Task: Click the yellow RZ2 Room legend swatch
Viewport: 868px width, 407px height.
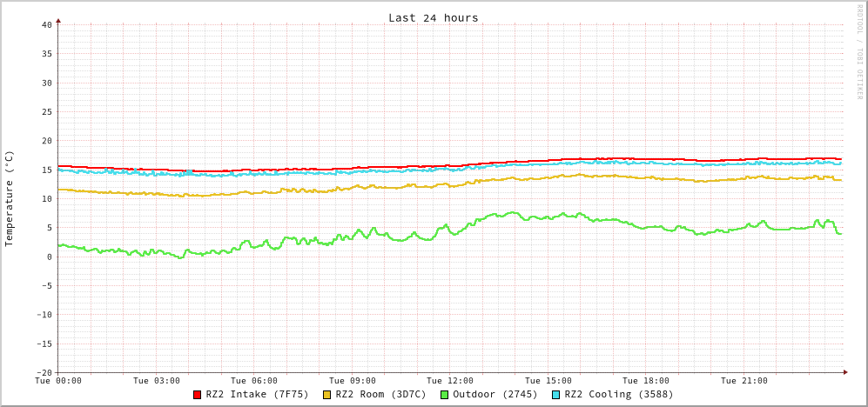Action: [x=327, y=395]
